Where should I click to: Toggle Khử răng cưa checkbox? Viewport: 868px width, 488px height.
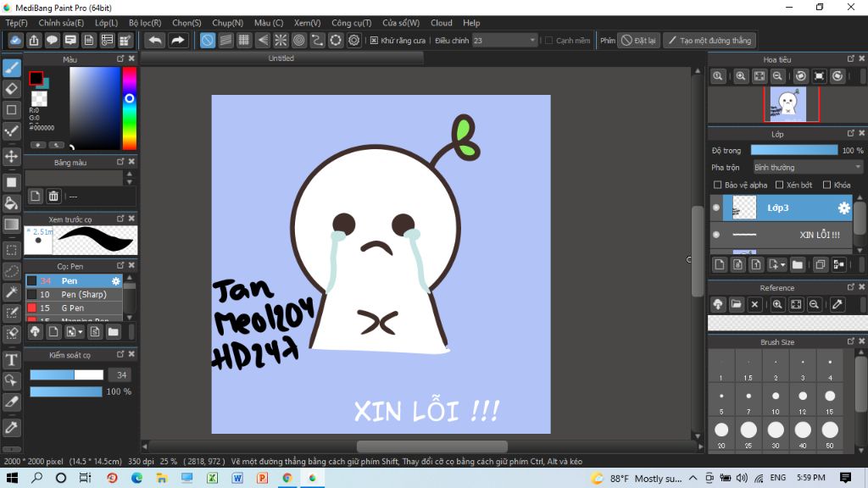coord(374,41)
